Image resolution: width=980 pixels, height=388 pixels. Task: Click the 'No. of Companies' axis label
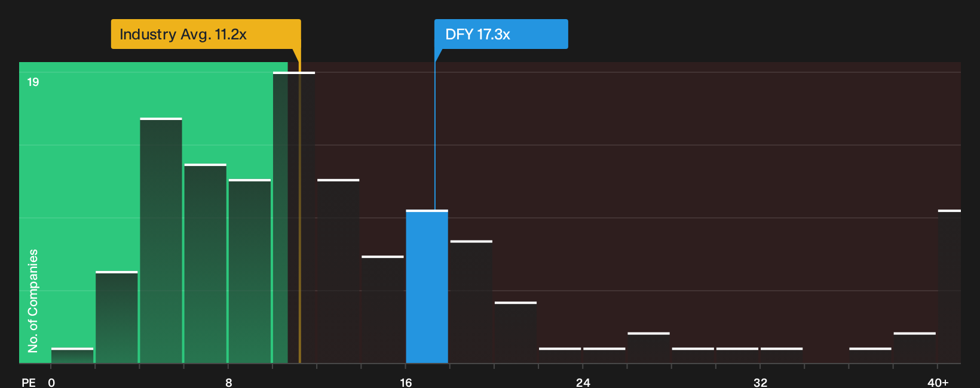pyautogui.click(x=33, y=301)
